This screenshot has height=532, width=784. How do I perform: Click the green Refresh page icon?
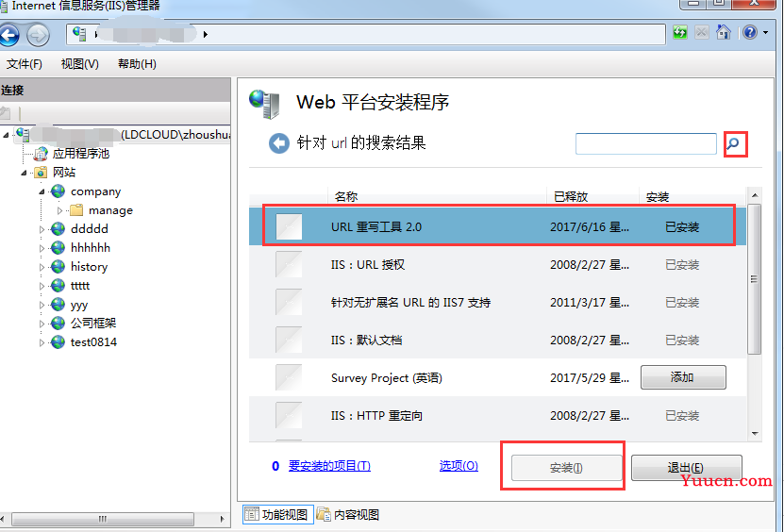680,33
